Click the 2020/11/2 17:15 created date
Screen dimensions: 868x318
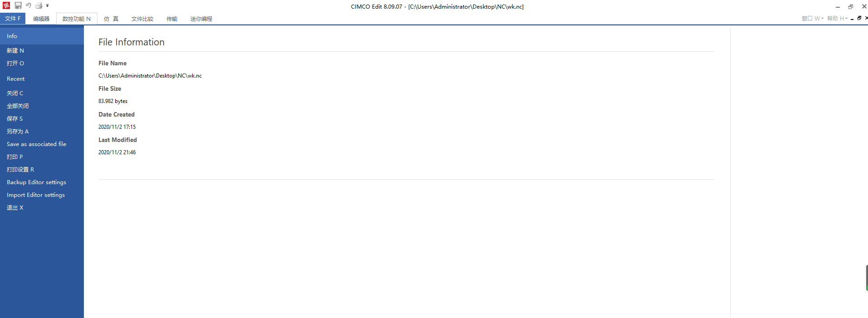click(x=117, y=127)
